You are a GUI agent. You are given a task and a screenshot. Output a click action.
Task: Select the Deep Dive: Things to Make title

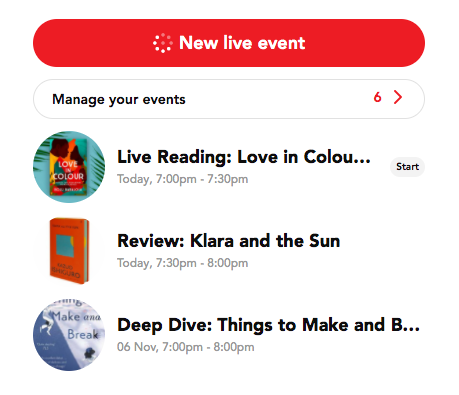pyautogui.click(x=268, y=325)
